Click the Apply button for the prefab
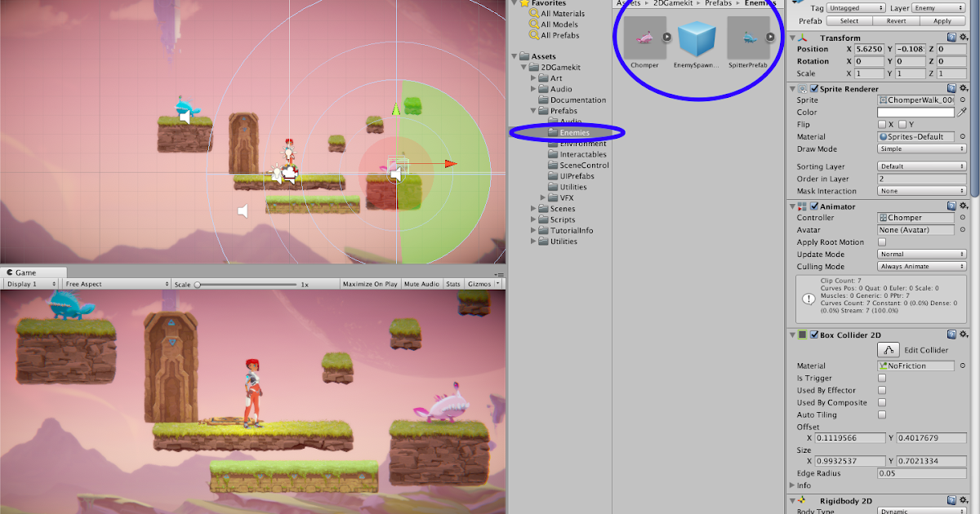The width and height of the screenshot is (980, 514). (x=943, y=20)
